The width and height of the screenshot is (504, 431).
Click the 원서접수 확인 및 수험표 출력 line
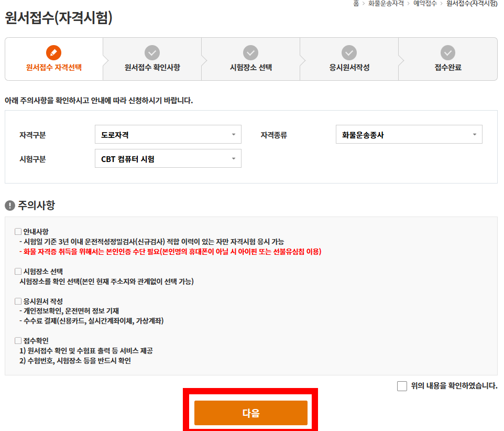86,351
